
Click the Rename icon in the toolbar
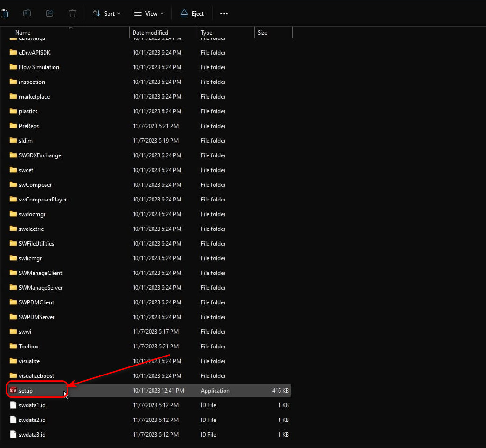pyautogui.click(x=27, y=13)
